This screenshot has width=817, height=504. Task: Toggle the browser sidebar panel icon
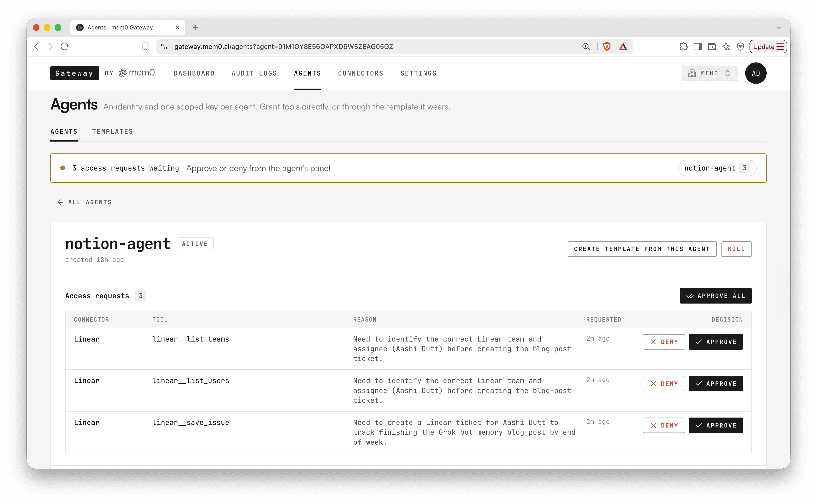[x=698, y=47]
